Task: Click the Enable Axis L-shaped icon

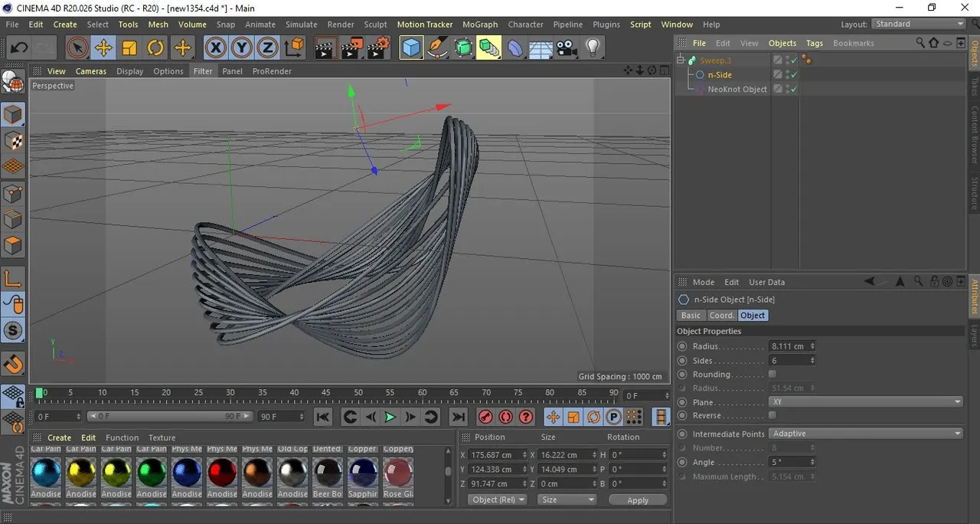Action: click(x=13, y=278)
